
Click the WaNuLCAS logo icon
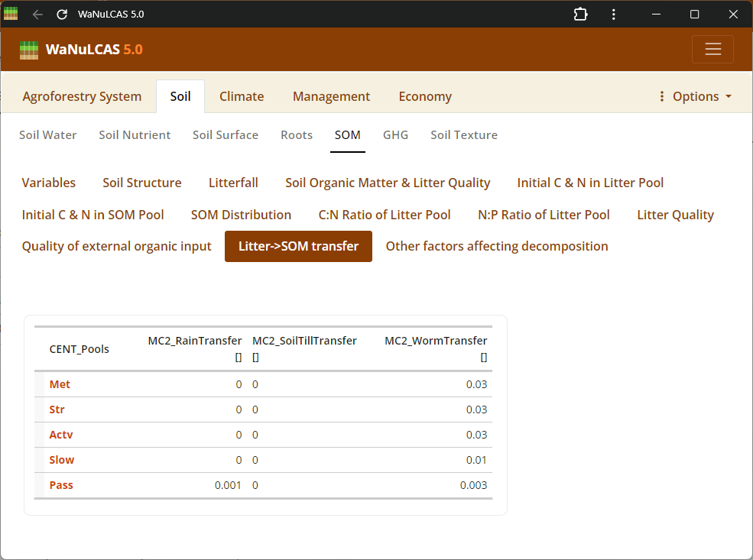[x=29, y=50]
